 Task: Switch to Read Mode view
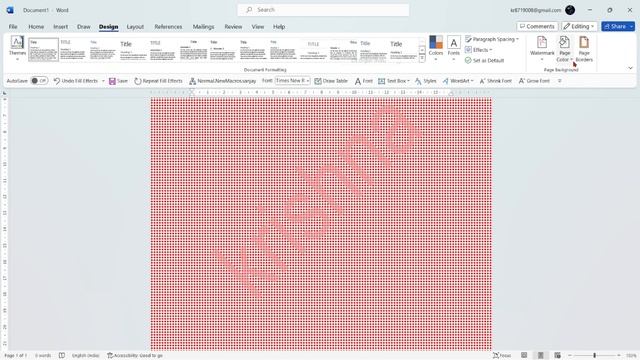tap(524, 356)
